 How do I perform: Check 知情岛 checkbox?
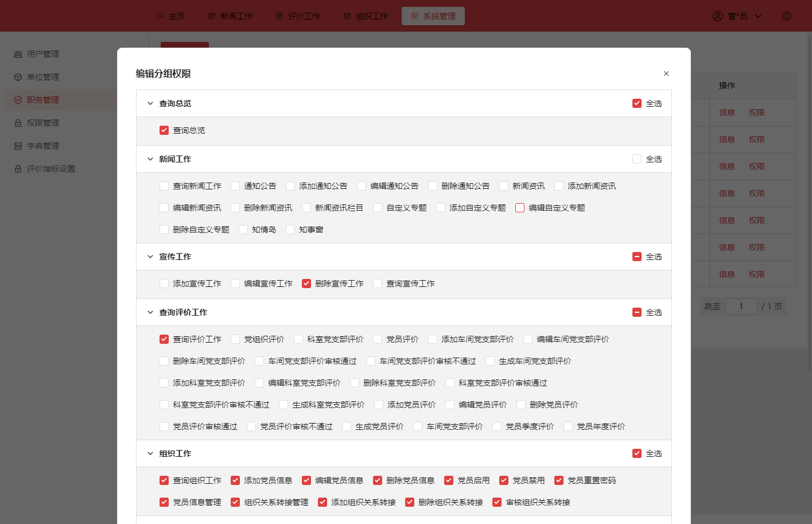[243, 230]
